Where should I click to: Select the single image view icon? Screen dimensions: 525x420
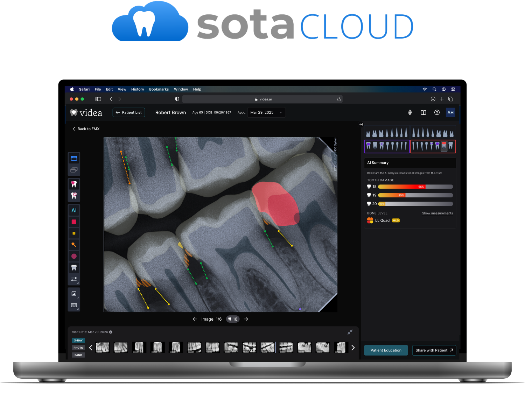[74, 158]
